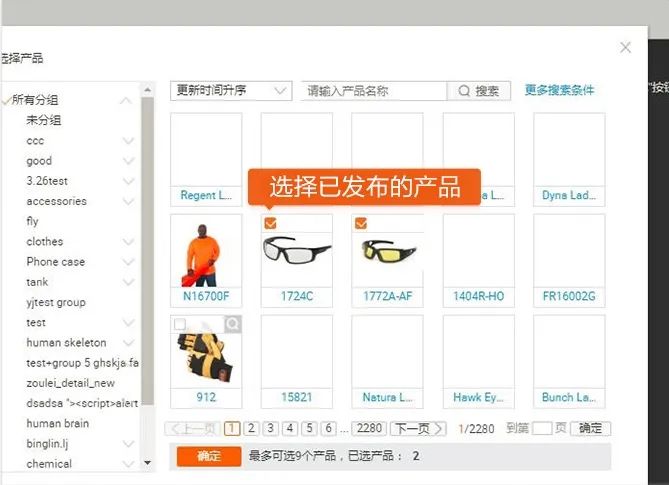Collapse the 所有分组 group tree
Image resolution: width=669 pixels, height=485 pixels.
click(x=126, y=101)
